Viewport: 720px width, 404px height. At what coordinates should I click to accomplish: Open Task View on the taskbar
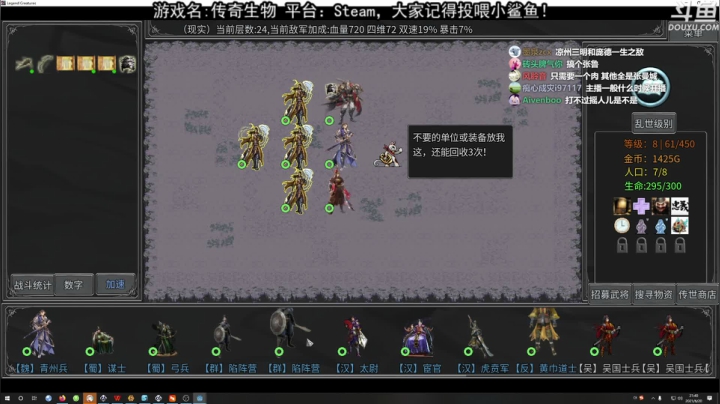coord(34,398)
